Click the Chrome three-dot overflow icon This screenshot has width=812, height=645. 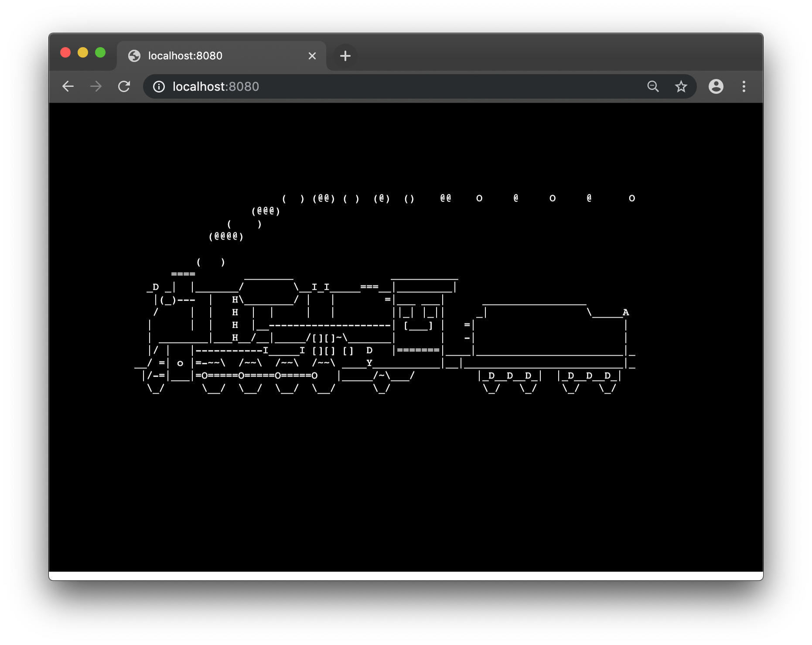point(744,86)
